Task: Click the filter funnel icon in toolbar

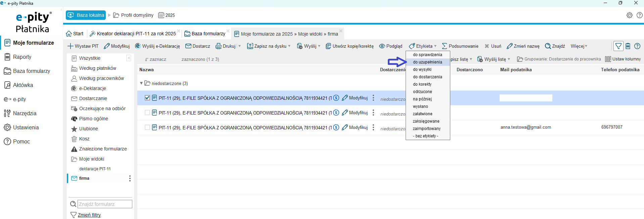Action: pyautogui.click(x=618, y=46)
